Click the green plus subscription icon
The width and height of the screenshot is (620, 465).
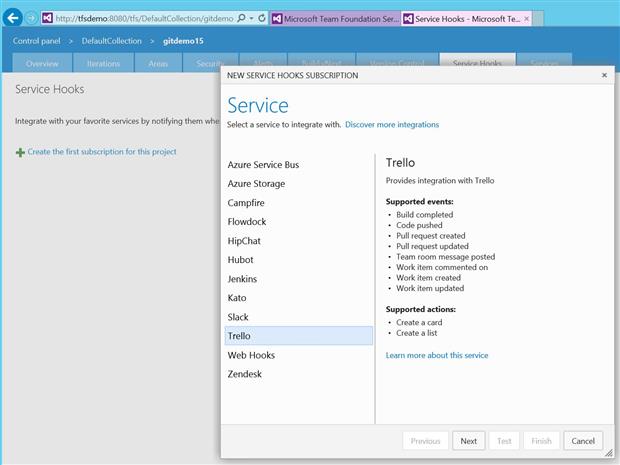[20, 152]
